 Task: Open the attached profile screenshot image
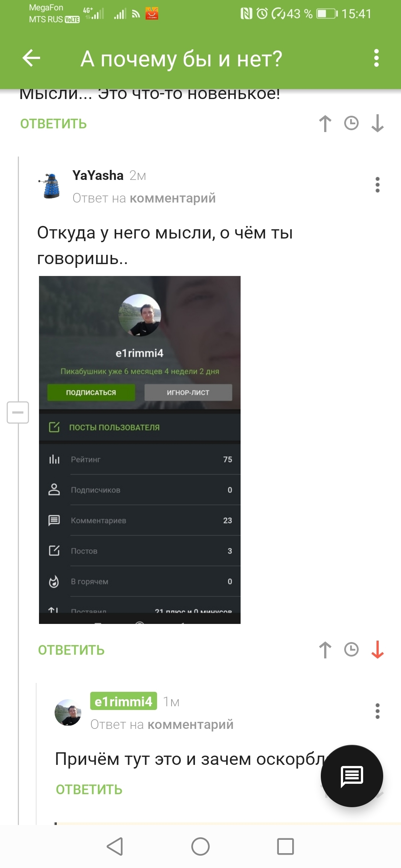(x=140, y=450)
